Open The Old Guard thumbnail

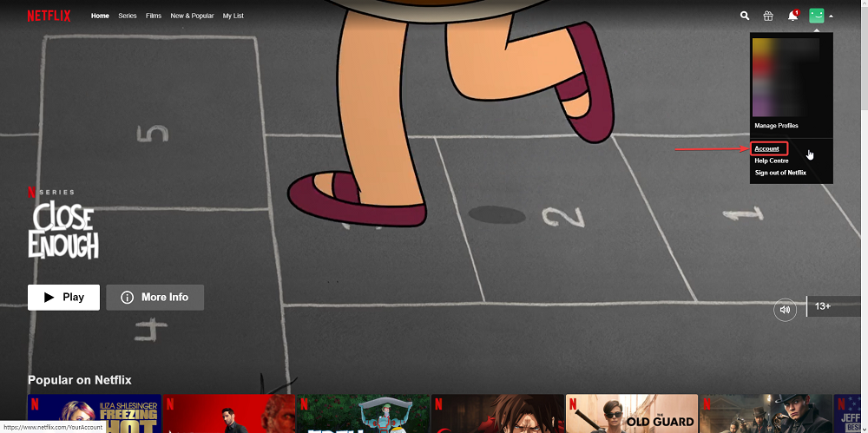tap(631, 414)
